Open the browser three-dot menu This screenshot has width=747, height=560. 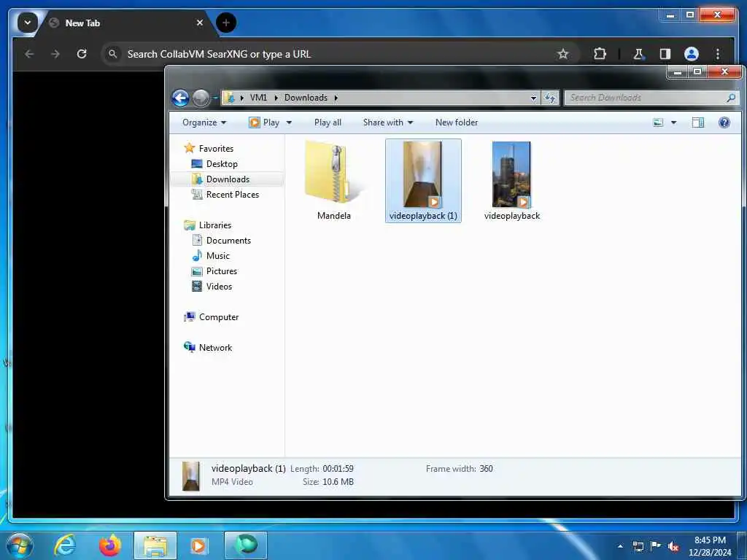pos(718,54)
